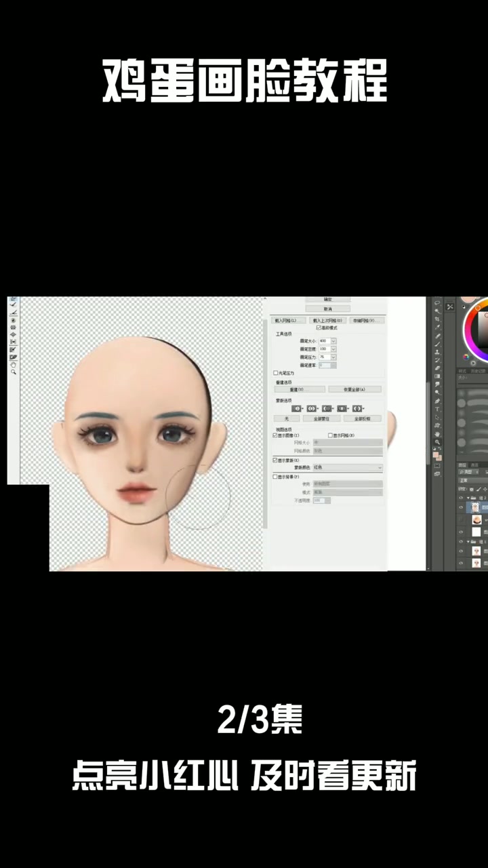
Task: Select the Zoom tool in Liquify toolbar
Action: click(x=13, y=372)
